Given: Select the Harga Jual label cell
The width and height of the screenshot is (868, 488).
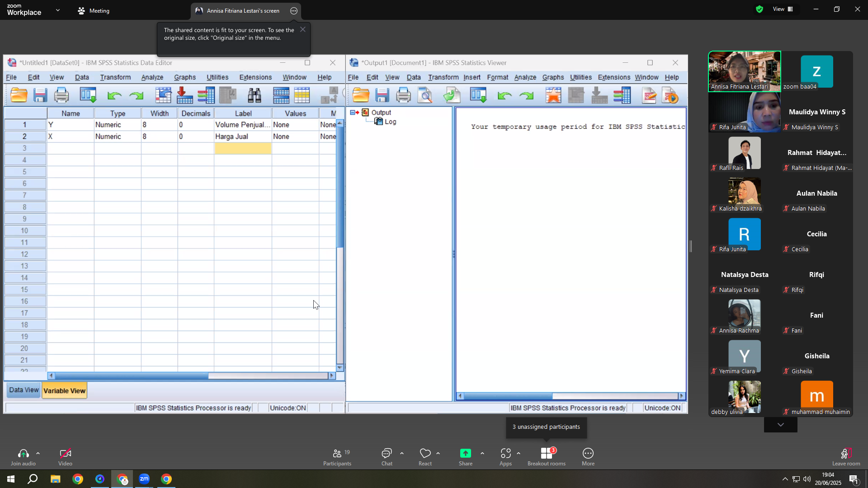Looking at the screenshot, I should click(243, 136).
